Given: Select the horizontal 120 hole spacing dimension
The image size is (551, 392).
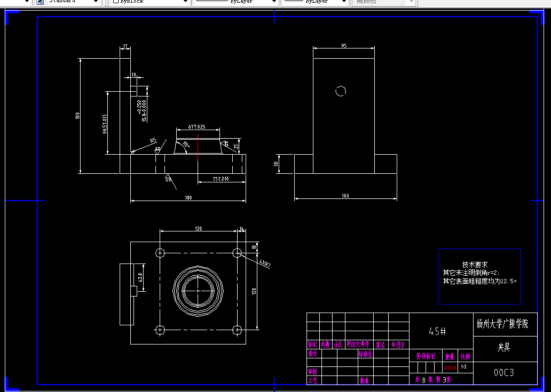Looking at the screenshot, I should pyautogui.click(x=198, y=228).
